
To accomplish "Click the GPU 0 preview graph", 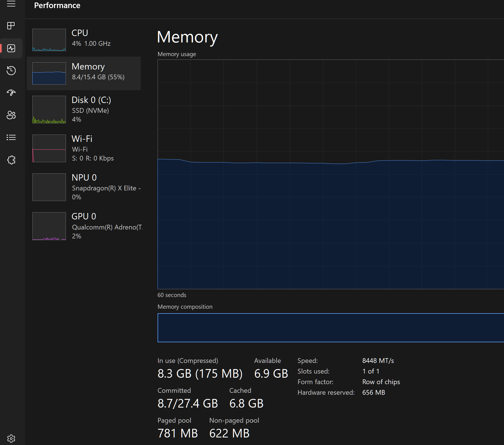I will (x=49, y=226).
